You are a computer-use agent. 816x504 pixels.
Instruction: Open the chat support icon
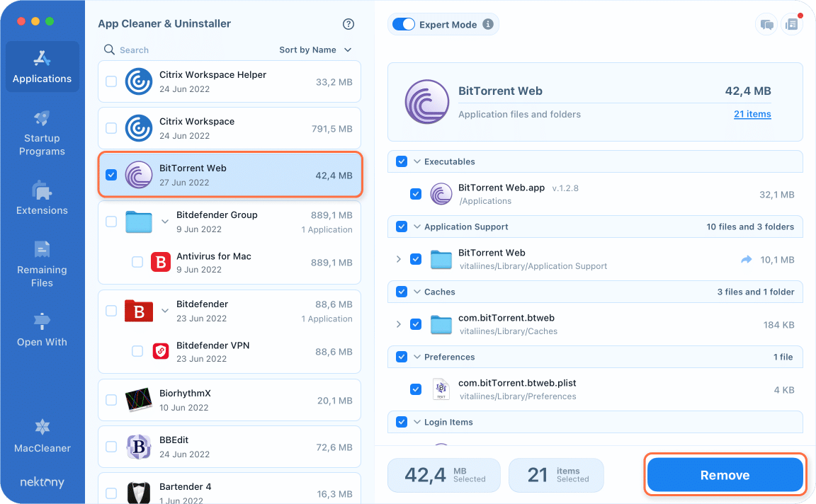766,23
